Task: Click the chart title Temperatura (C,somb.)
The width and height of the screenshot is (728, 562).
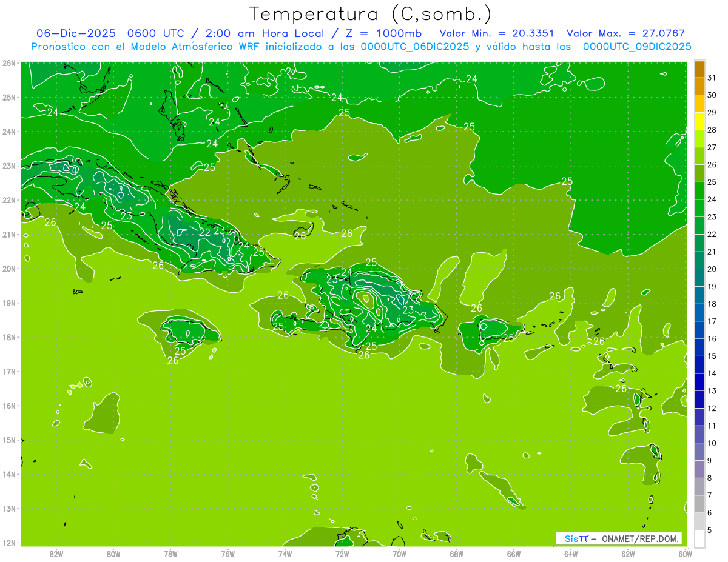Action: click(369, 14)
